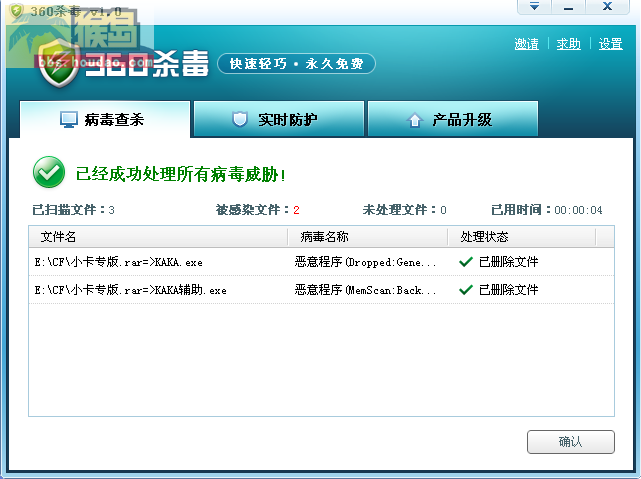Click virus name Dropped:Gene... entry

click(365, 262)
